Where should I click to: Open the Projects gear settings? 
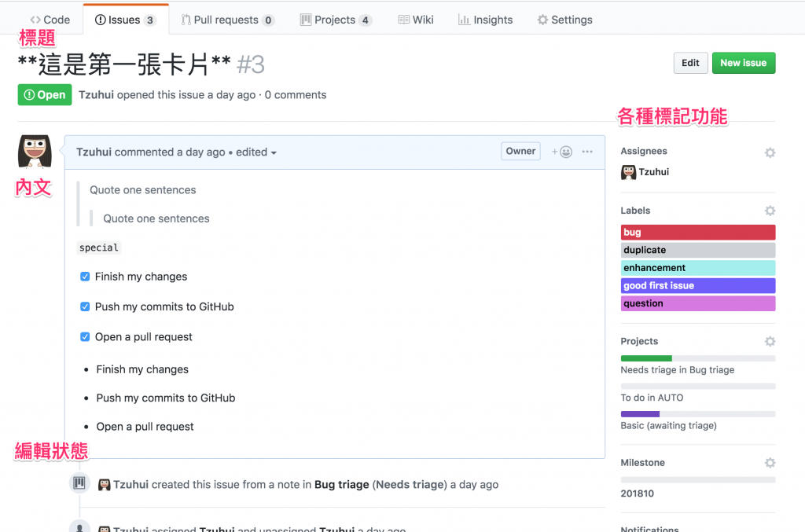coord(770,342)
